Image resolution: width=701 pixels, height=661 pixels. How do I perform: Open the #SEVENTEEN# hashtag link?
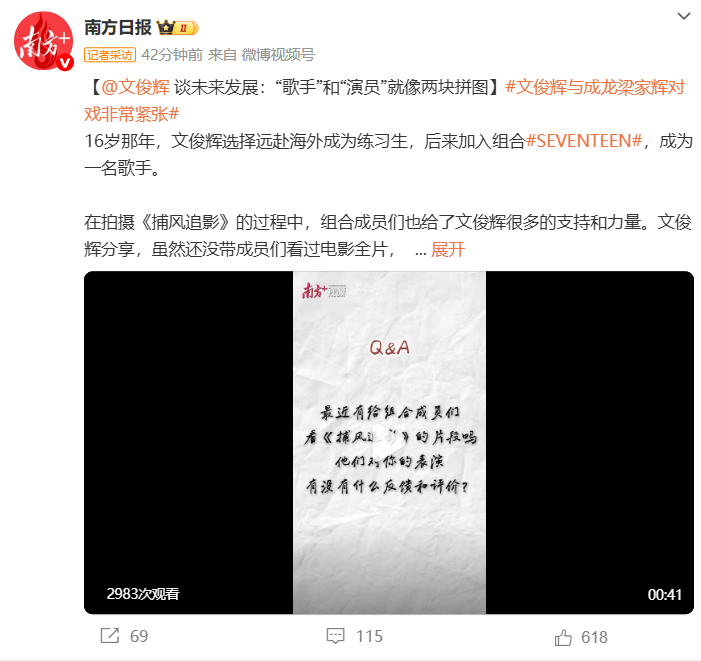584,141
